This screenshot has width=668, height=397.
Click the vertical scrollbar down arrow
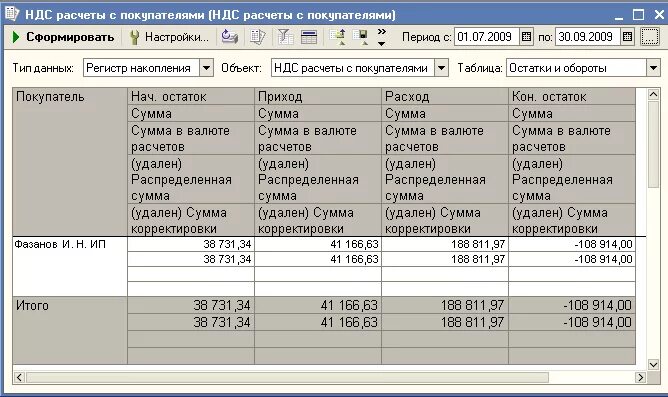[653, 364]
